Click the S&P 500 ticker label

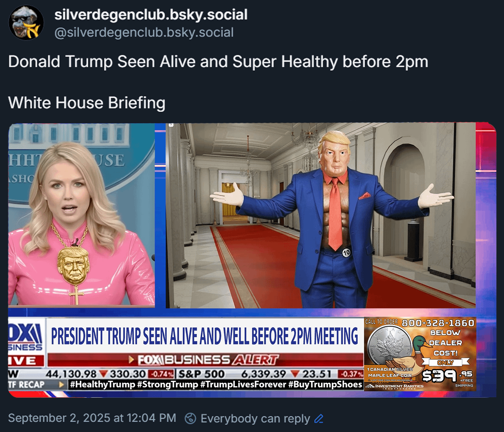pyautogui.click(x=202, y=374)
